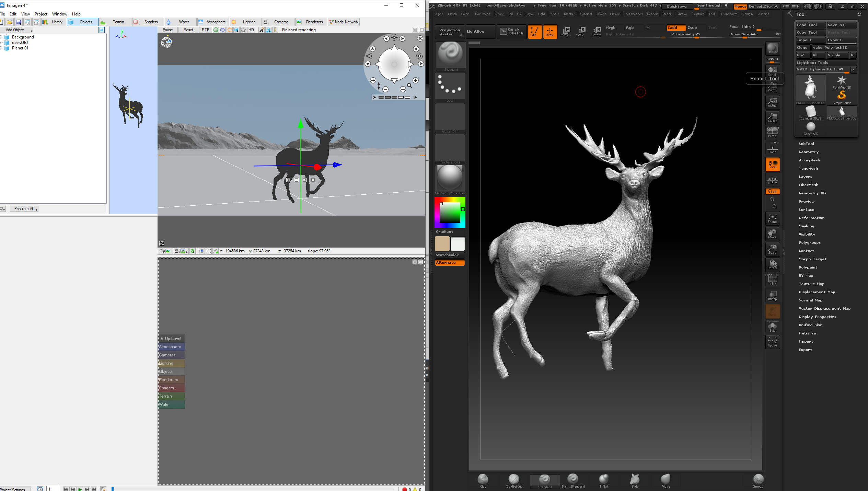Click the Quick Sketch icon
This screenshot has height=491, width=868.
pyautogui.click(x=511, y=32)
